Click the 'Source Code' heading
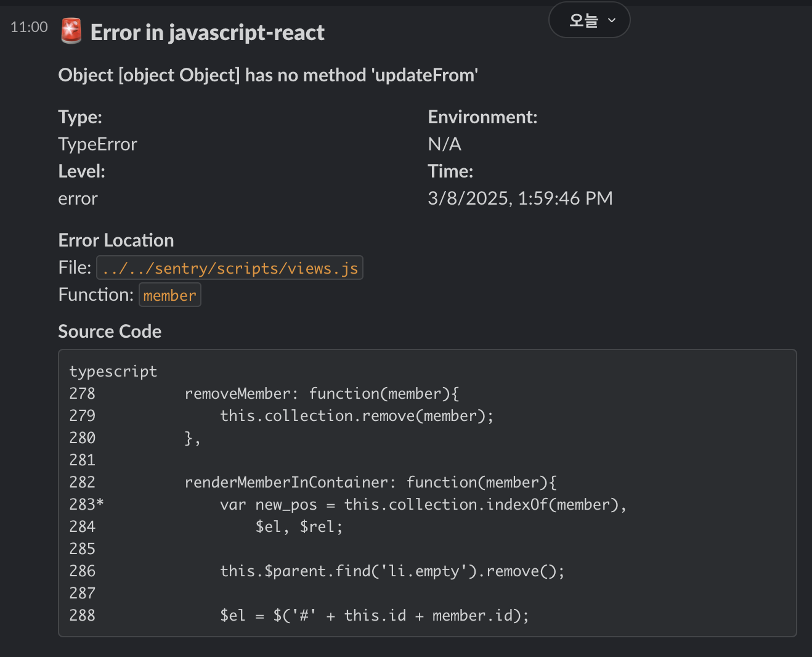Viewport: 812px width, 657px height. click(110, 332)
